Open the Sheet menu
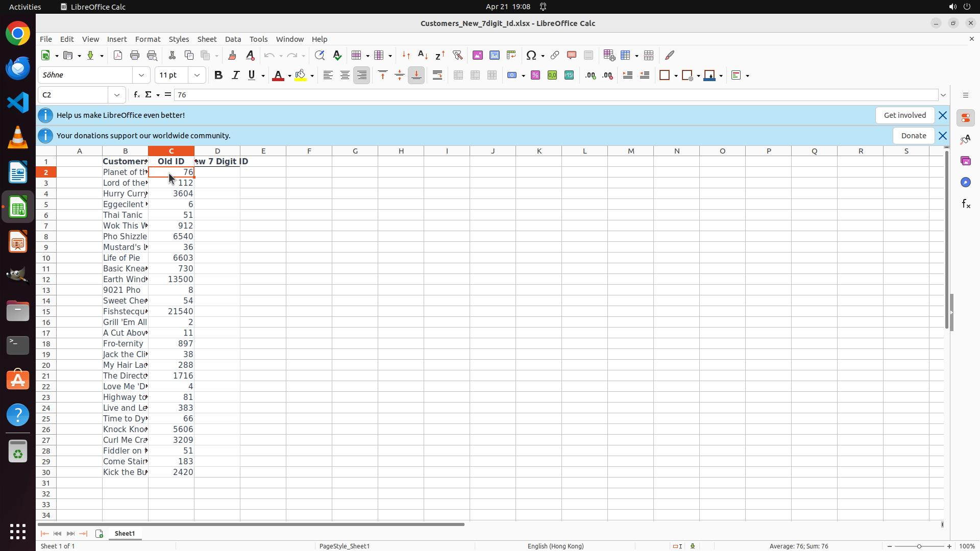 pyautogui.click(x=207, y=39)
